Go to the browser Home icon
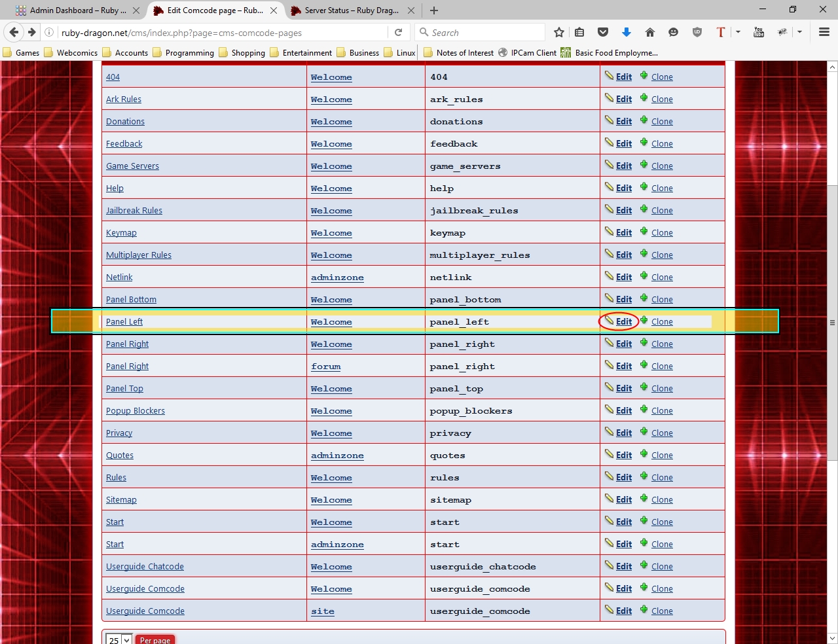This screenshot has width=838, height=644. 649,32
